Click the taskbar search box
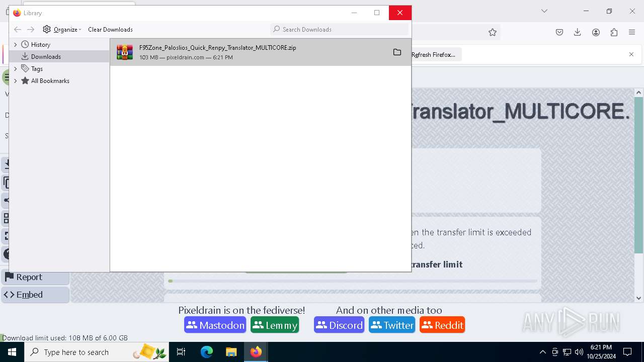This screenshot has height=362, width=644. click(x=97, y=352)
